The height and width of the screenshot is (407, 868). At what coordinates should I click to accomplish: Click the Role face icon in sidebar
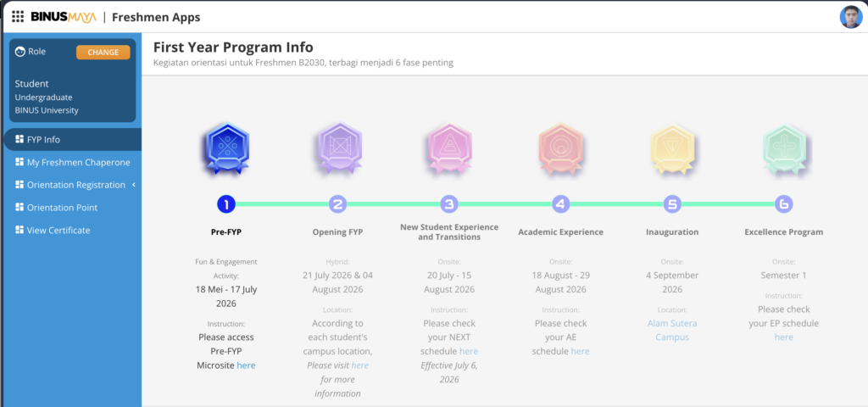pyautogui.click(x=20, y=52)
